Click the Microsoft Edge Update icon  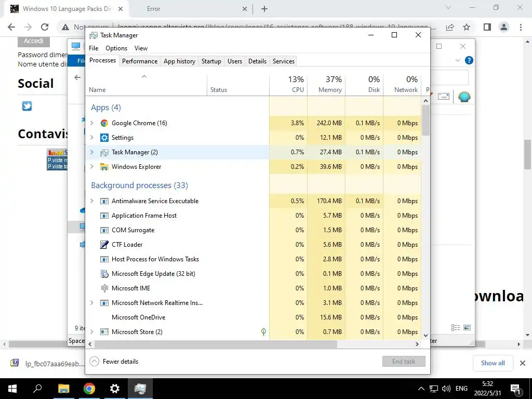click(x=104, y=274)
